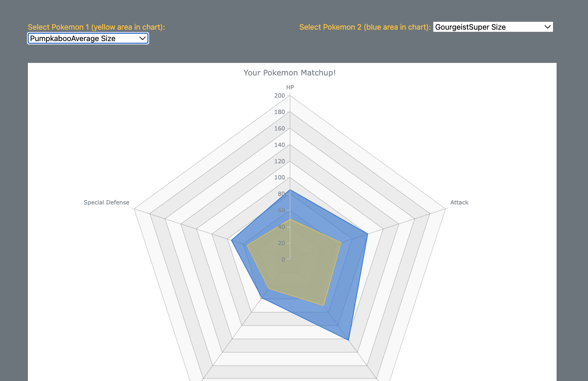This screenshot has width=588, height=381.
Task: Click the "Select Pokemon 1" yellow label
Action: point(96,27)
